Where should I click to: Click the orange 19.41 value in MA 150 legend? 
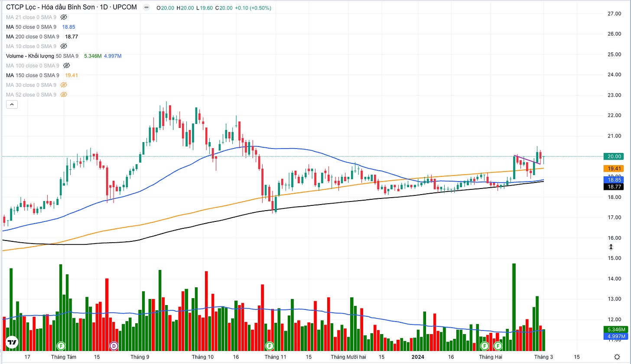pos(72,75)
